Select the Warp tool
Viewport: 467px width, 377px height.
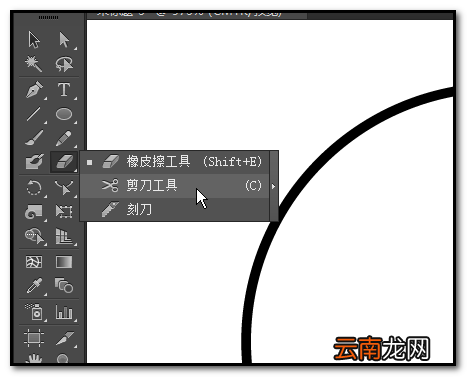[x=34, y=212]
